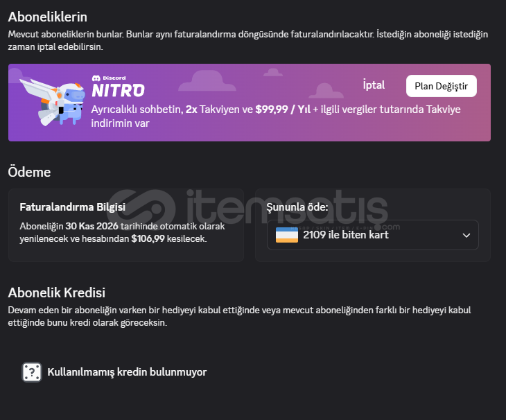The width and height of the screenshot is (506, 420).
Task: Open the payment card dropdown
Action: click(x=373, y=235)
